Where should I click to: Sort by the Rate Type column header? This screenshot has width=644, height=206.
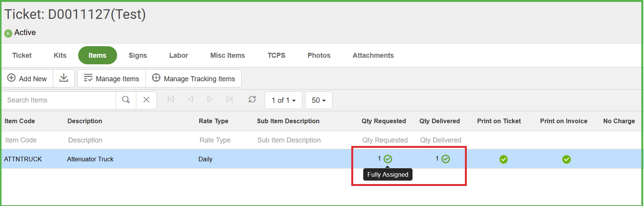click(x=213, y=121)
